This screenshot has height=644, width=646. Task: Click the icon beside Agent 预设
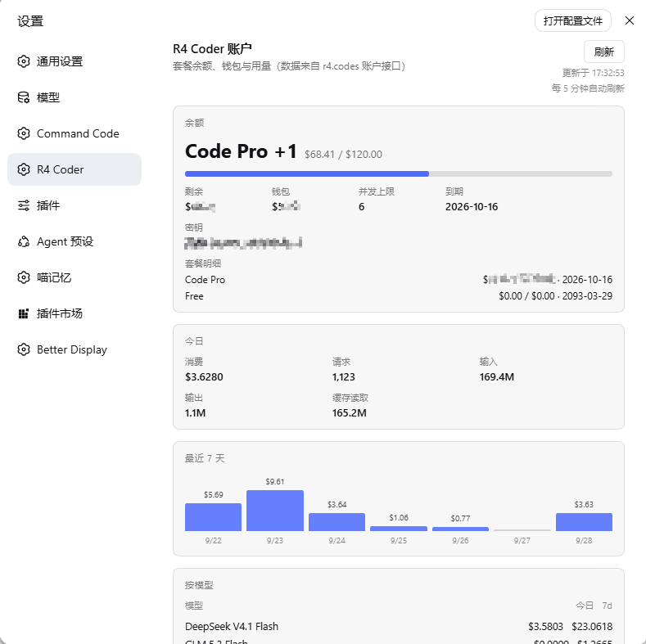click(24, 241)
